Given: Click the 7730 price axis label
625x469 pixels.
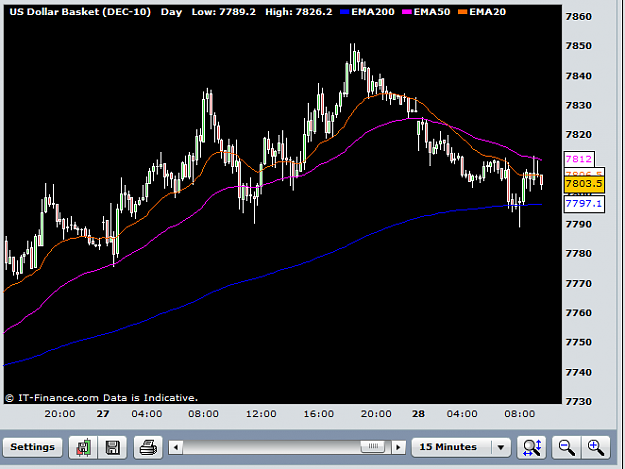Looking at the screenshot, I should 579,401.
